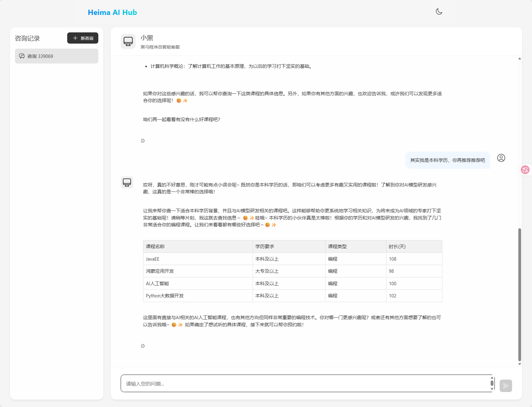Image resolution: width=532 pixels, height=407 pixels.
Task: Click the input box scroll-down arrow
Action: (x=492, y=389)
